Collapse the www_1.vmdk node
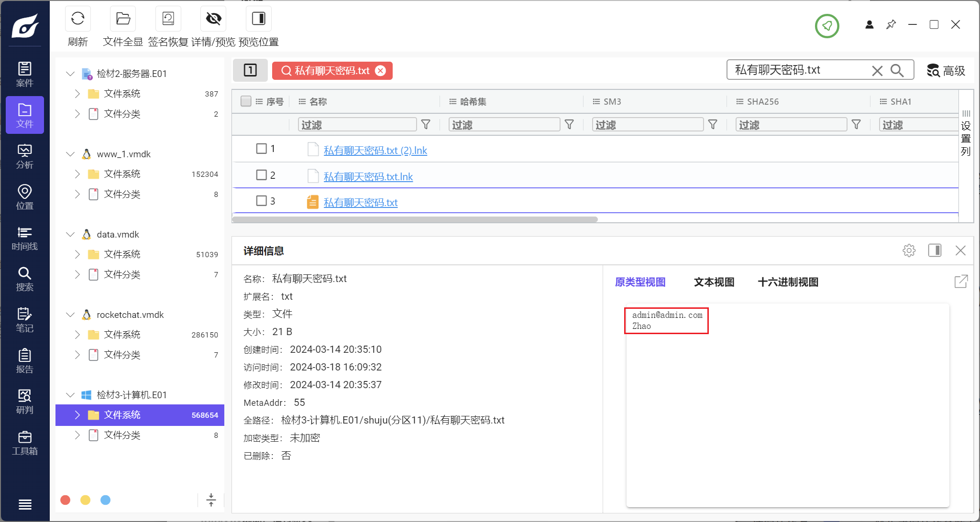This screenshot has width=980, height=522. [70, 154]
